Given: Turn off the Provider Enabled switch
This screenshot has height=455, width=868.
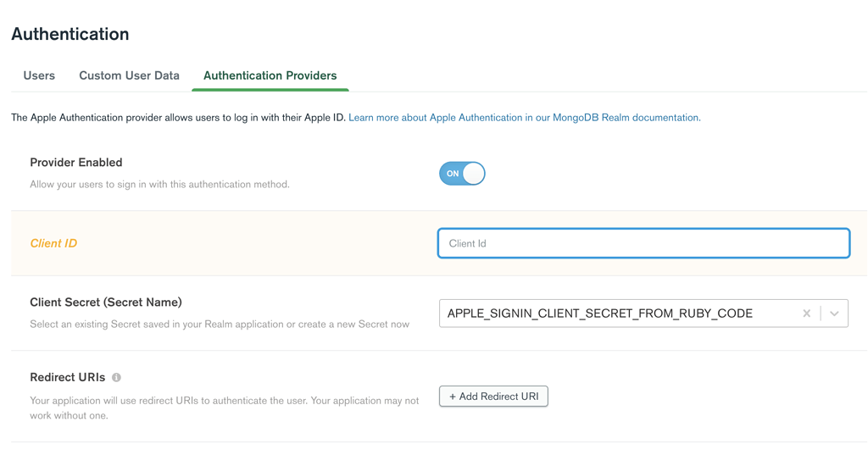Looking at the screenshot, I should pos(462,174).
